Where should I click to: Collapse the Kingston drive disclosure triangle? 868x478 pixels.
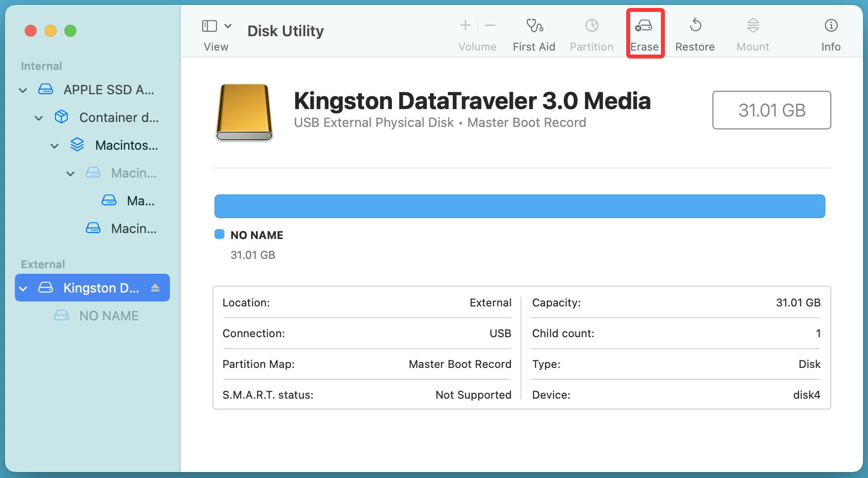[23, 288]
